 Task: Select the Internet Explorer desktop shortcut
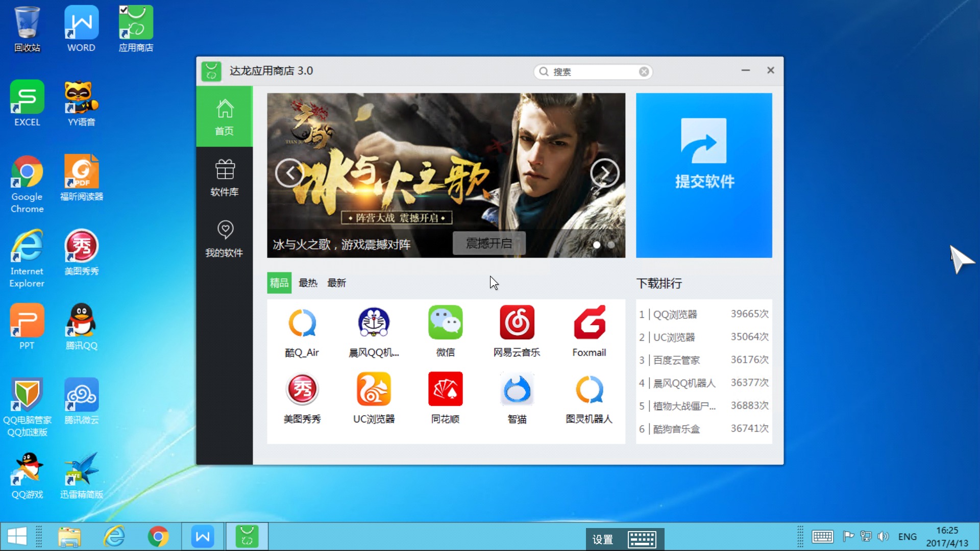point(27,259)
